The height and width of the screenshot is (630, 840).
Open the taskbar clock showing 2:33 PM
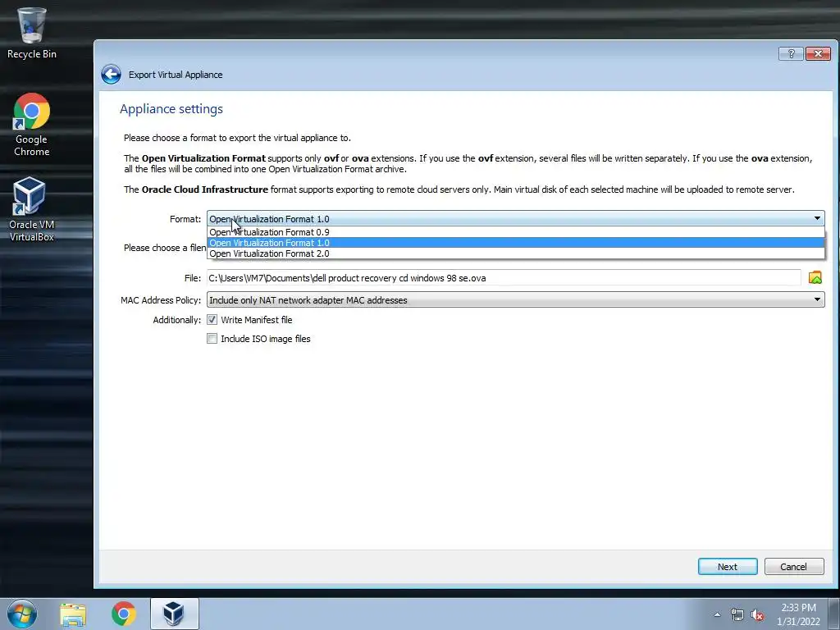pyautogui.click(x=798, y=614)
